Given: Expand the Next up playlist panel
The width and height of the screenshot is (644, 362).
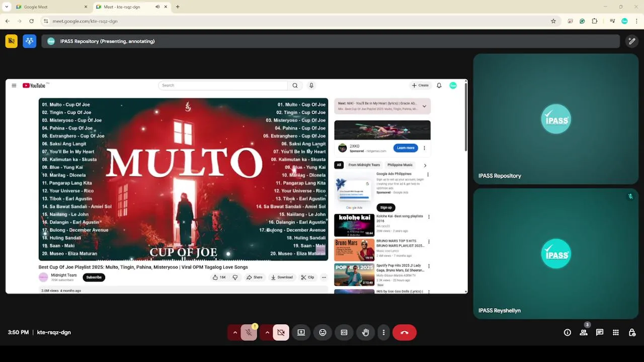Looking at the screenshot, I should (424, 106).
